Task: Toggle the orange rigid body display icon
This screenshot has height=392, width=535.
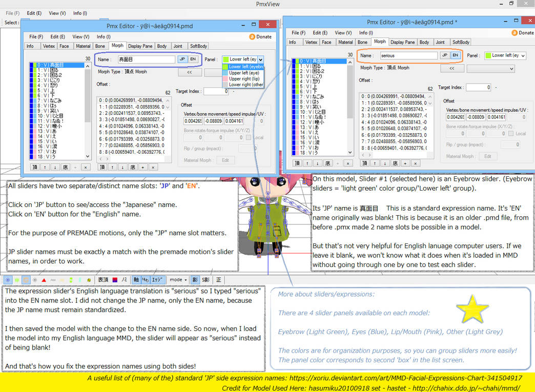Action: (x=26, y=280)
